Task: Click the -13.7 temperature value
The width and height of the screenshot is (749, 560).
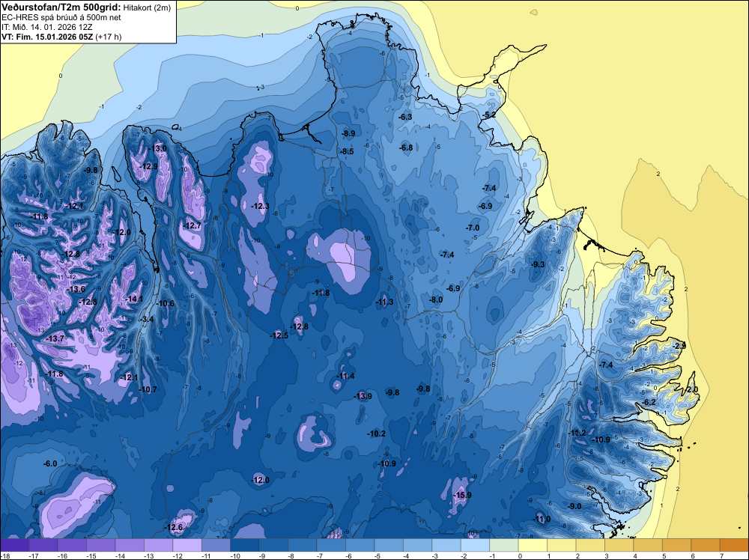Action: [x=55, y=338]
